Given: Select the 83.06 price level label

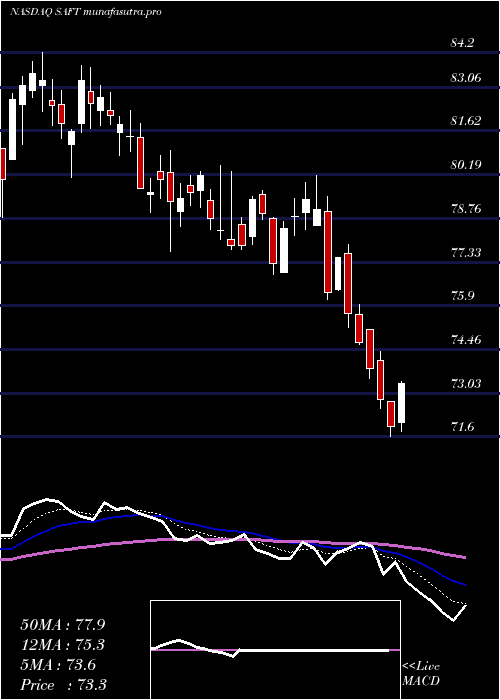Looking at the screenshot, I should pos(466,78).
